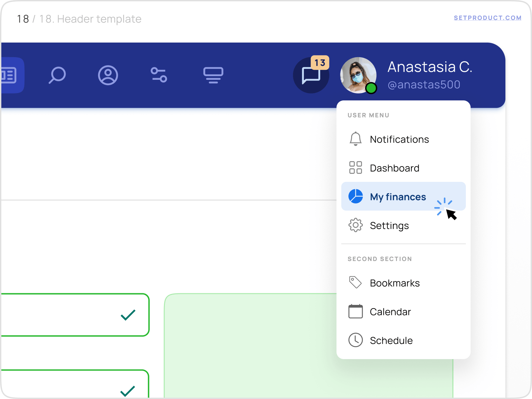532x399 pixels.
Task: Open the SETPRODUCT.COM link
Action: (487, 18)
